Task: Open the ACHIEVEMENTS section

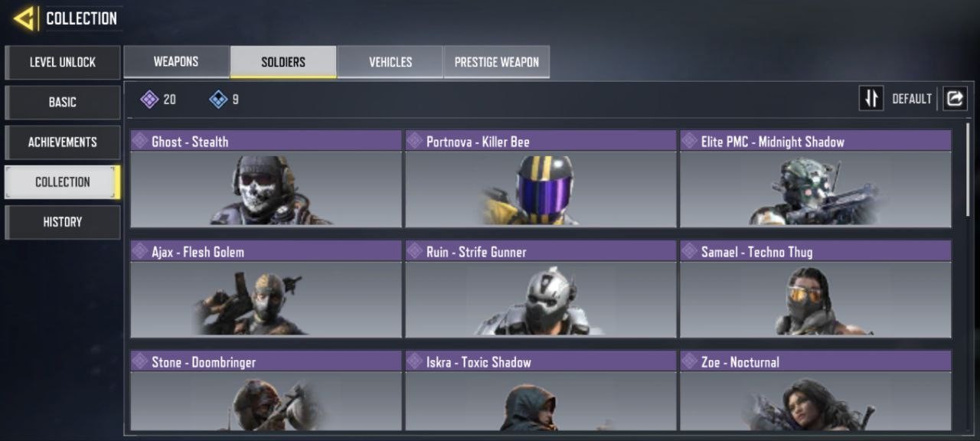Action: tap(63, 142)
